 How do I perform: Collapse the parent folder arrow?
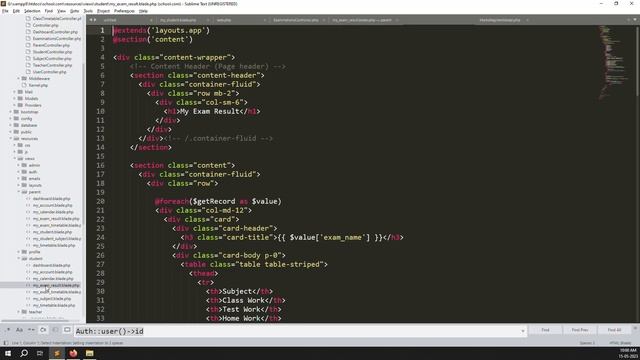(x=18, y=192)
